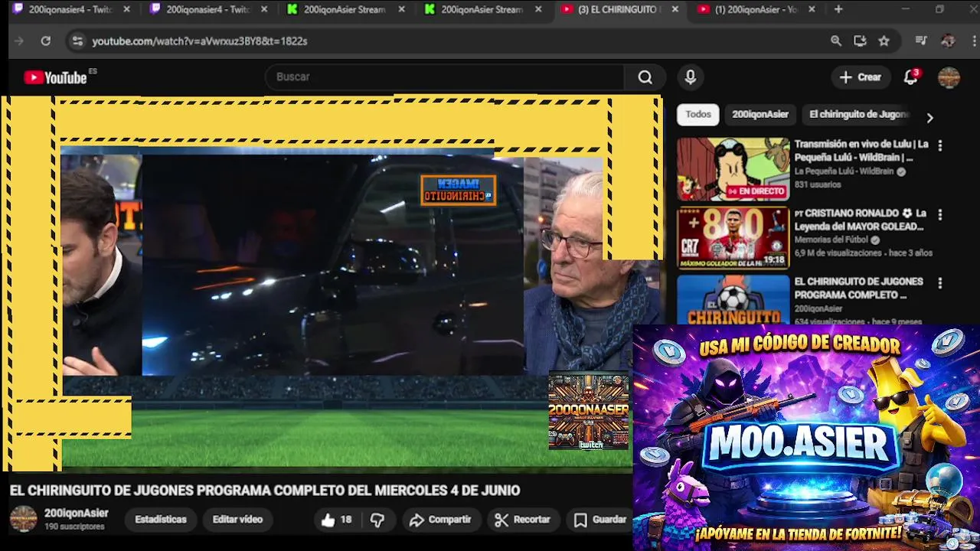This screenshot has height=551, width=980.
Task: Select the 200iqonAsier filter chip
Action: click(x=760, y=114)
